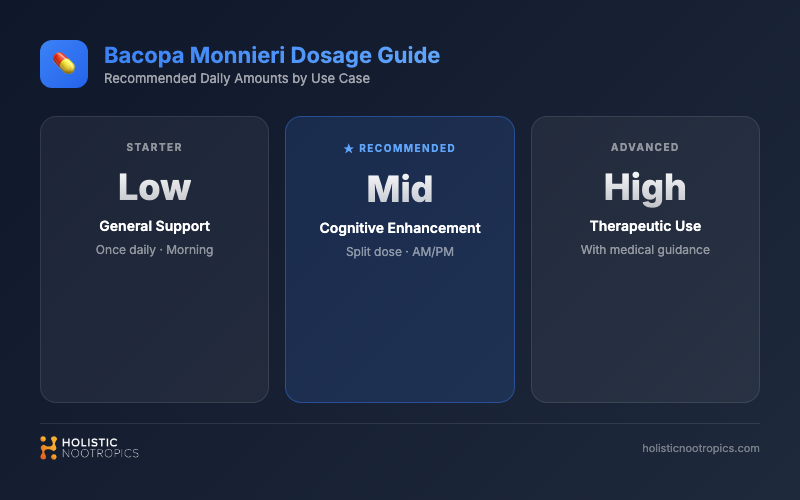800x500 pixels.
Task: Click the "High" heading
Action: [645, 188]
